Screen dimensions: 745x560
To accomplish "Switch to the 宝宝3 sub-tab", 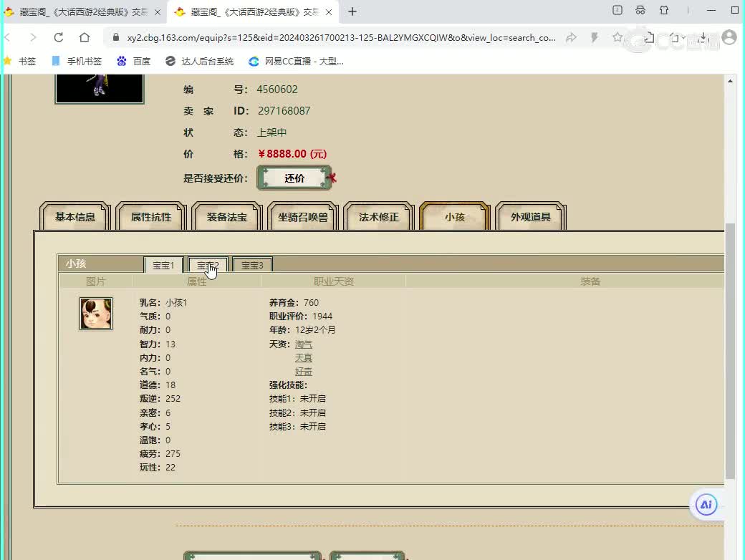I will [252, 265].
